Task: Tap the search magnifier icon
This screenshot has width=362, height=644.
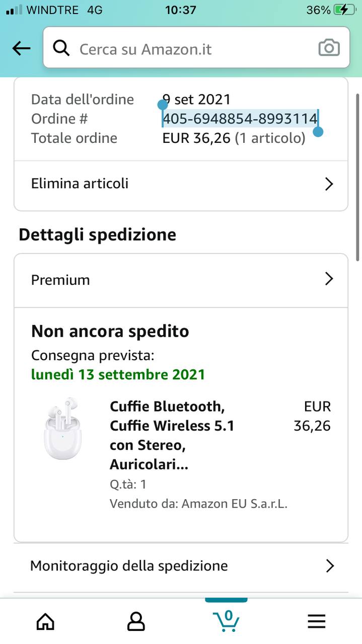Action: click(61, 48)
